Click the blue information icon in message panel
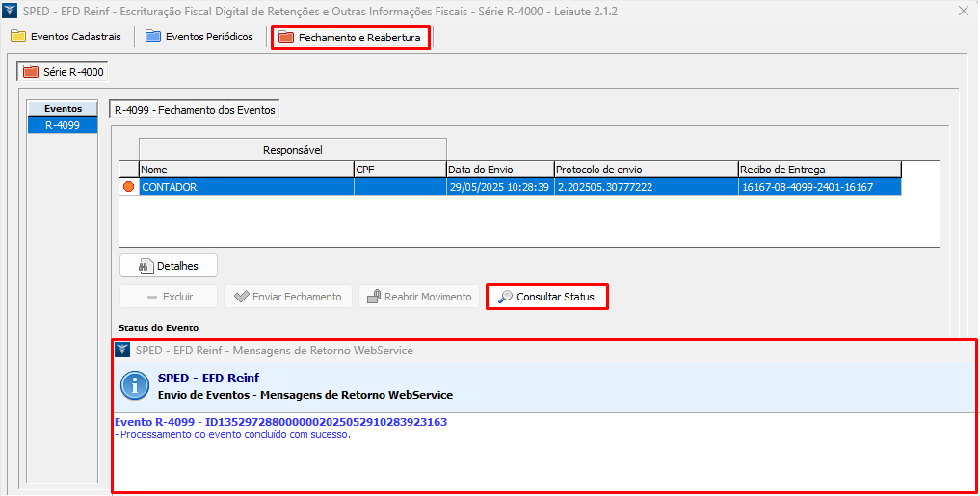This screenshot has height=496, width=980. pos(134,385)
